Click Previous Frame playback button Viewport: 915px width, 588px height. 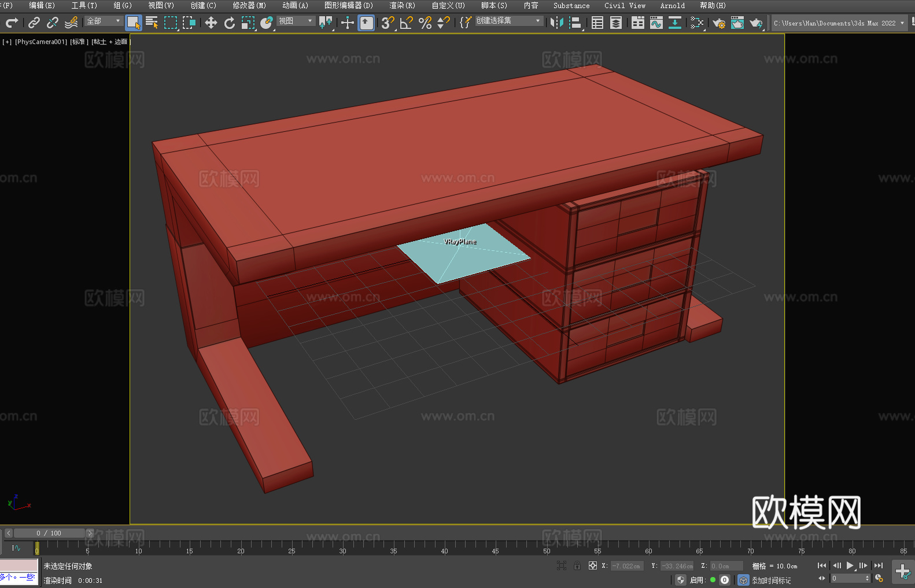[x=837, y=565]
